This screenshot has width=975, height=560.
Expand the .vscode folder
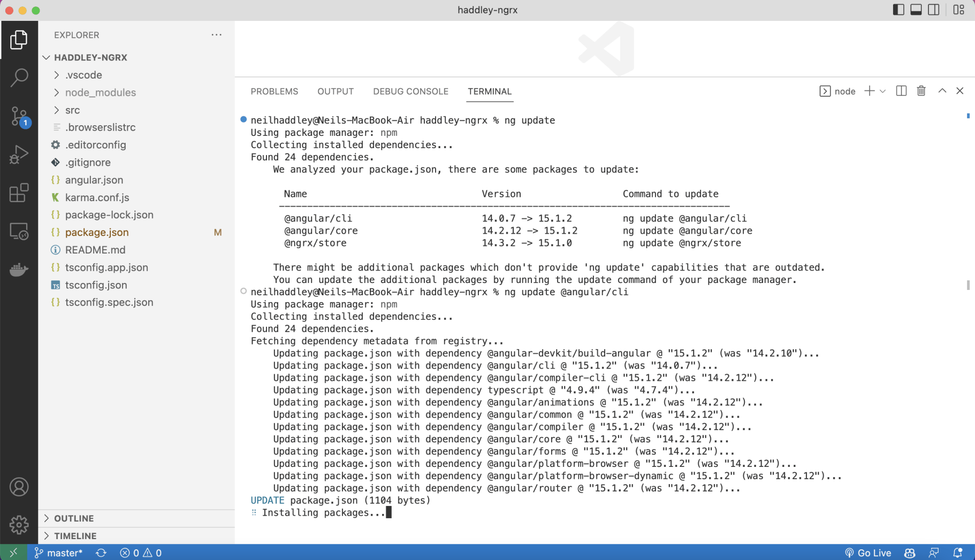click(57, 75)
